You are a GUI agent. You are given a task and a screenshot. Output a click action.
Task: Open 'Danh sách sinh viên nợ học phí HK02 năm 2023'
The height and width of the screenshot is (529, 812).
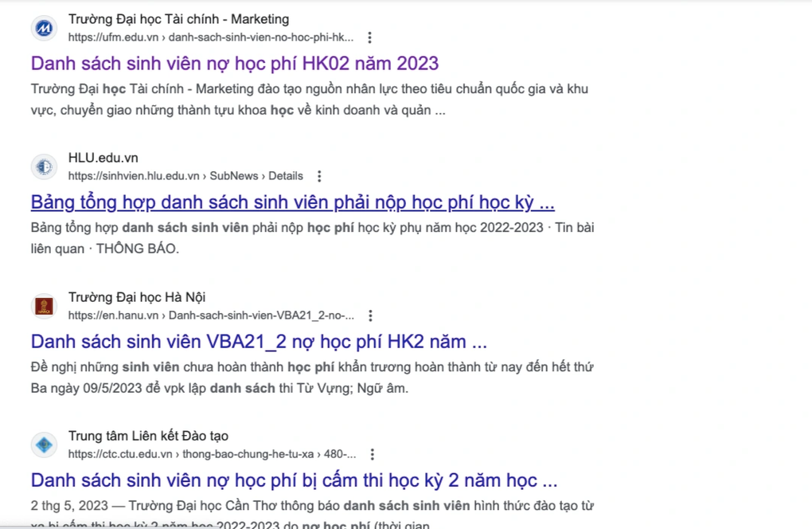[x=235, y=64]
